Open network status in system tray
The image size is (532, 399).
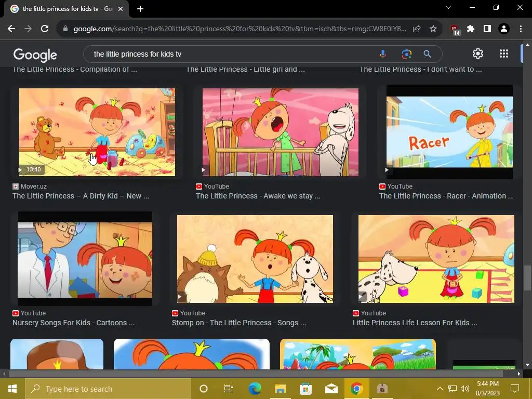pyautogui.click(x=453, y=389)
